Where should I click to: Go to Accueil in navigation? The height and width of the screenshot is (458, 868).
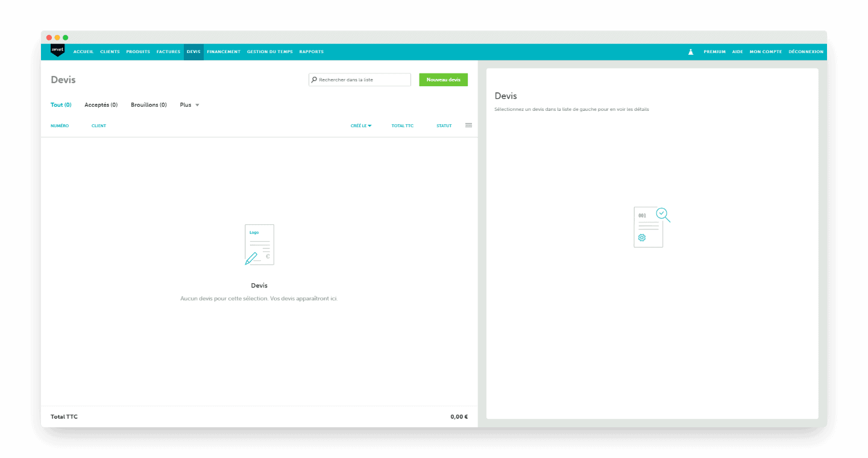(83, 52)
